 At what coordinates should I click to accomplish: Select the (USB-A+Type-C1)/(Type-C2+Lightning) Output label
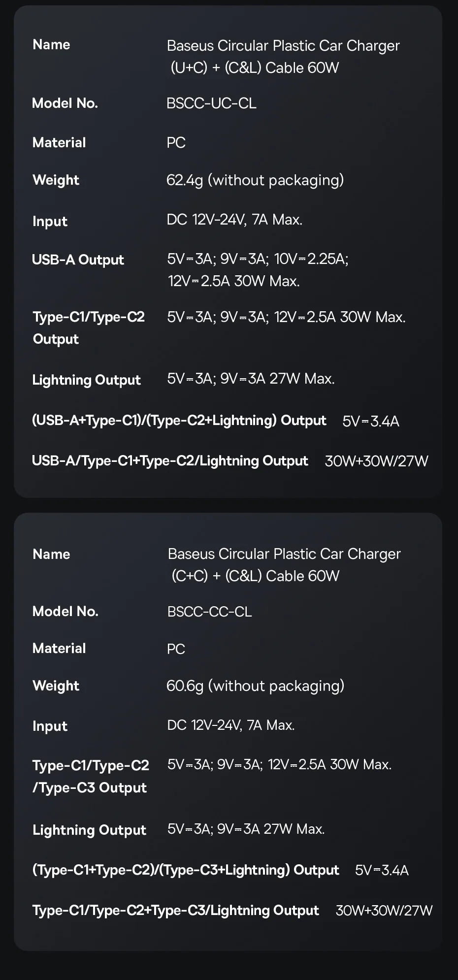pyautogui.click(x=179, y=421)
